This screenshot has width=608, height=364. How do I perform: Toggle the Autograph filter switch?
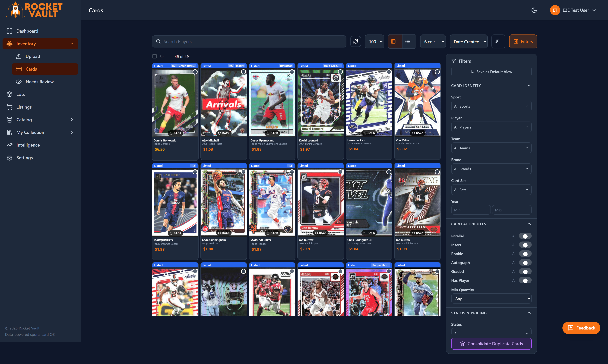(x=525, y=262)
